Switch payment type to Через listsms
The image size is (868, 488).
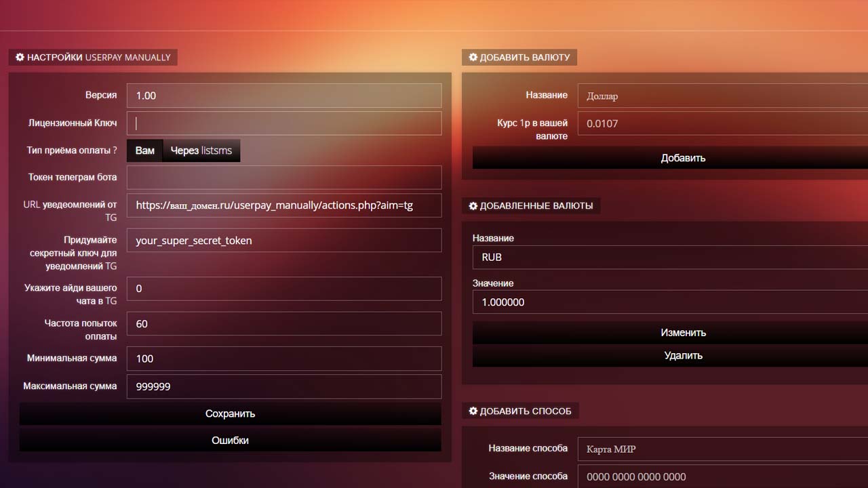point(201,150)
